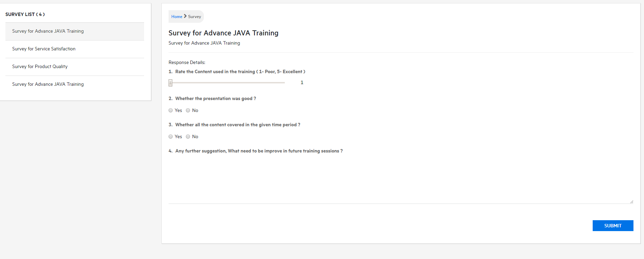This screenshot has height=259, width=644.
Task: Open the non-highlighted Advance JAVA Training survey entry
Action: click(48, 84)
